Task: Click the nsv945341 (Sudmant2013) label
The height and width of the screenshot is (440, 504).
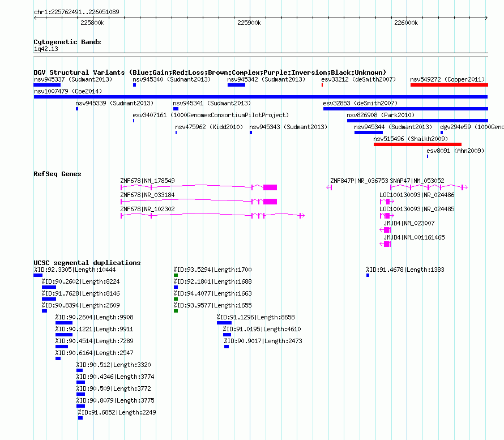Action: (x=212, y=103)
